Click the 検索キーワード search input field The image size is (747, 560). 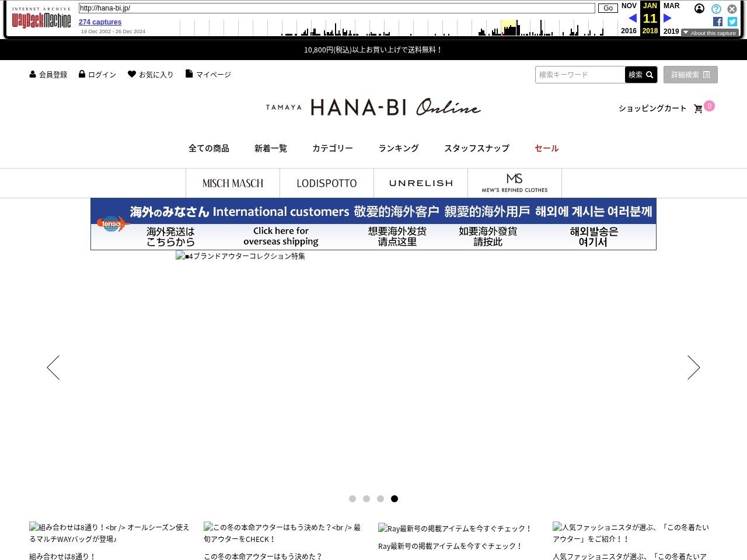tap(580, 75)
